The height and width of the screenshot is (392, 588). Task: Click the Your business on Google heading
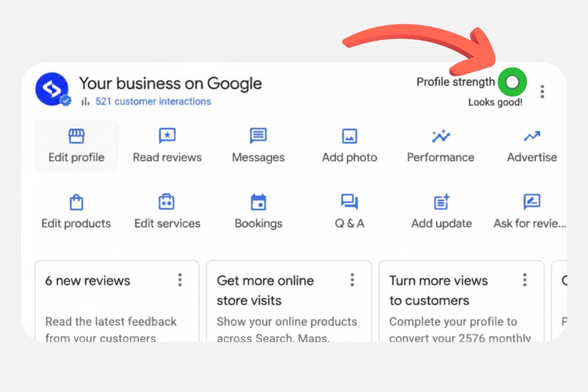point(171,83)
